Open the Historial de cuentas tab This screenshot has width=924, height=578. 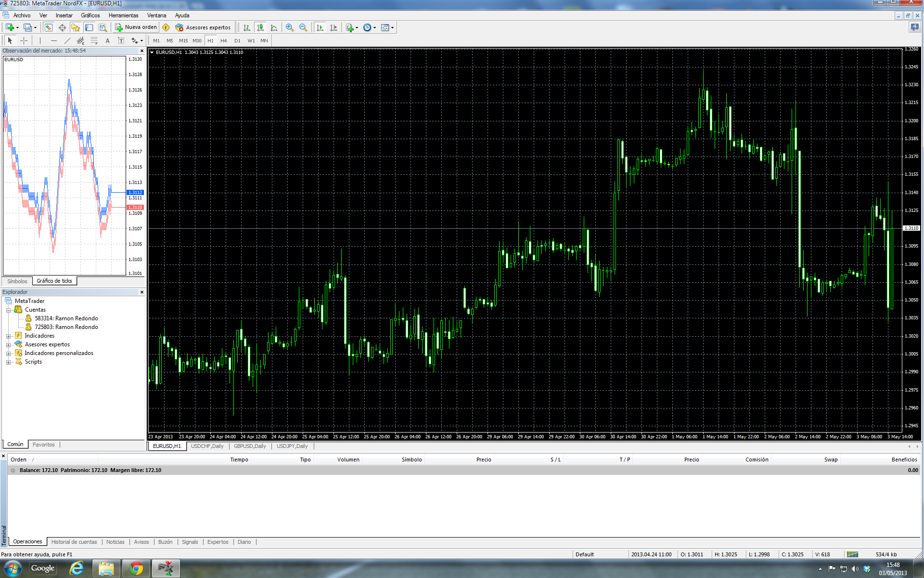pyautogui.click(x=74, y=542)
